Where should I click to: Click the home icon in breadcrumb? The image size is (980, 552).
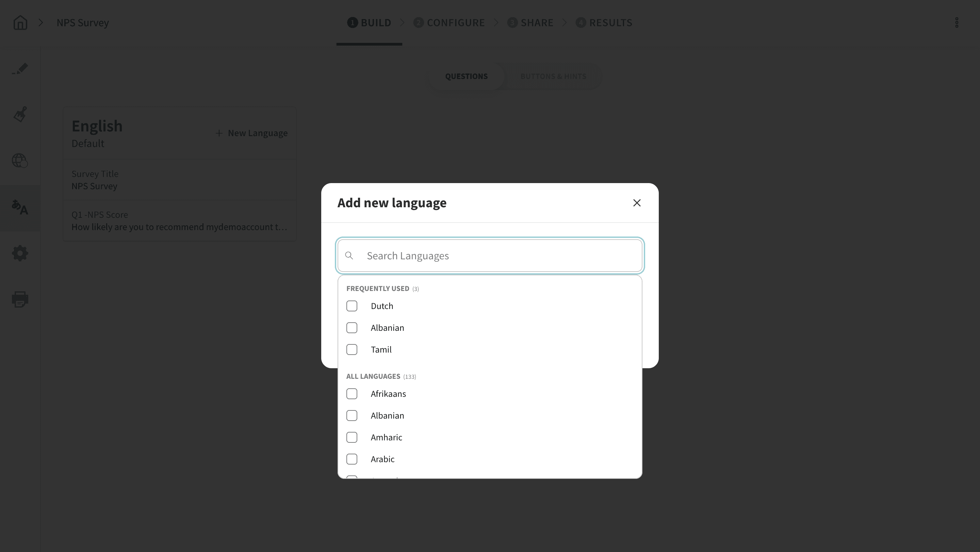click(x=20, y=23)
